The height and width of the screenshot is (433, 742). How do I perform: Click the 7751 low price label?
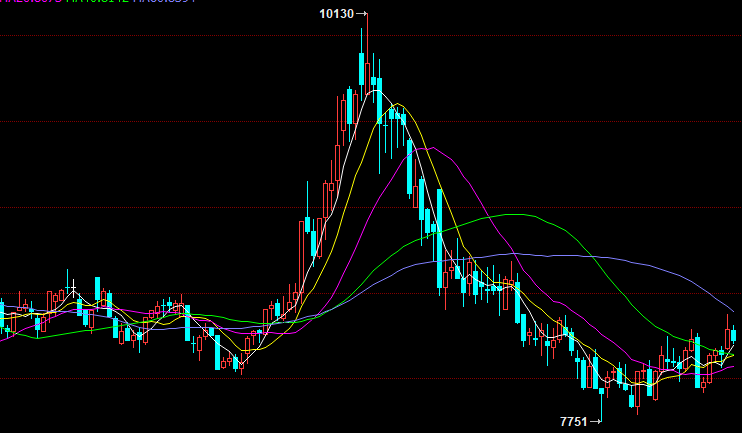[x=573, y=422]
